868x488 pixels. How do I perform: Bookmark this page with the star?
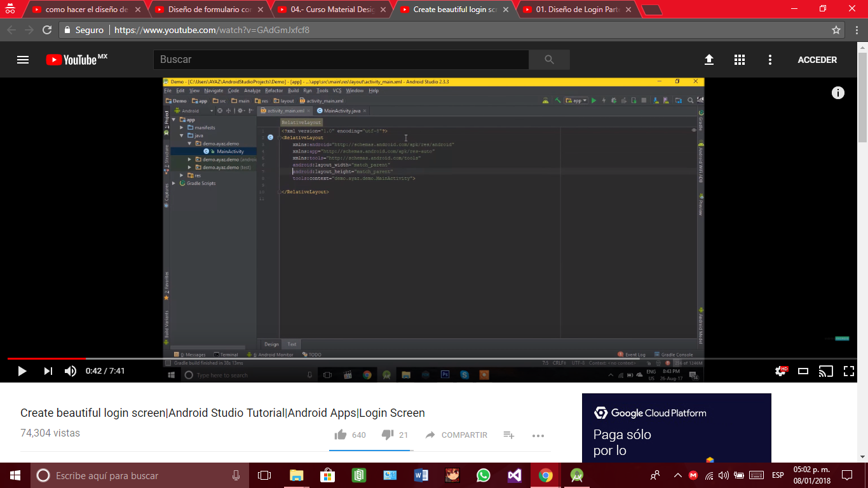(x=836, y=30)
